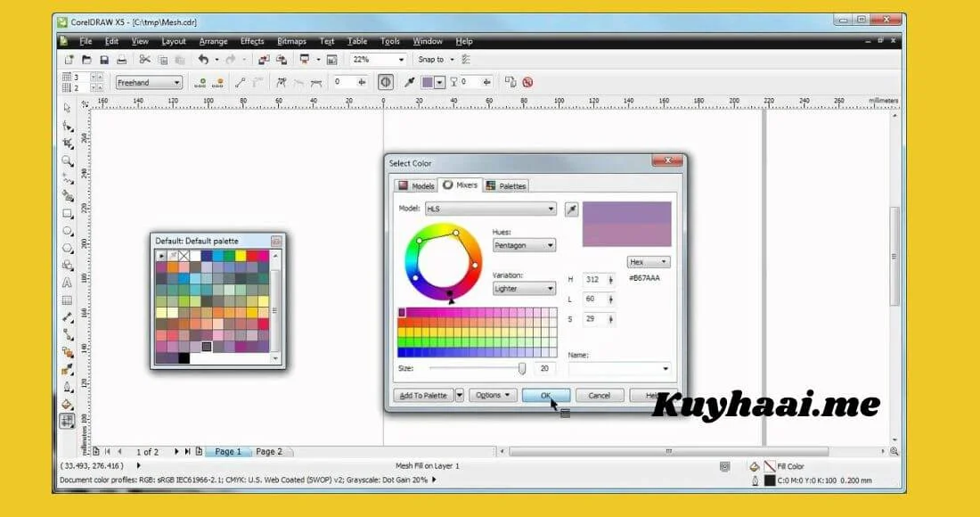
Task: Select the Rectangle tool
Action: tap(68, 213)
